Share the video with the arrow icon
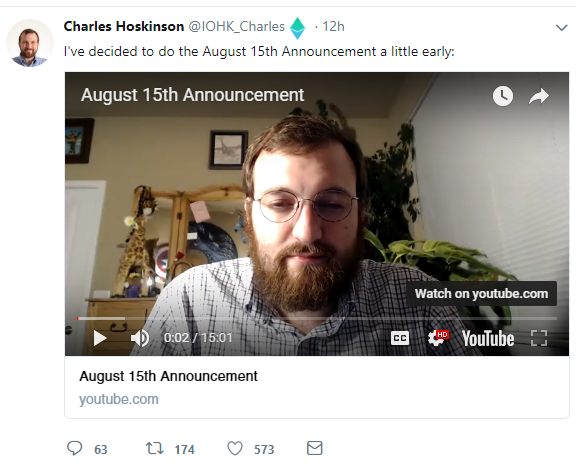Viewport: 586px width, 466px height. point(539,96)
